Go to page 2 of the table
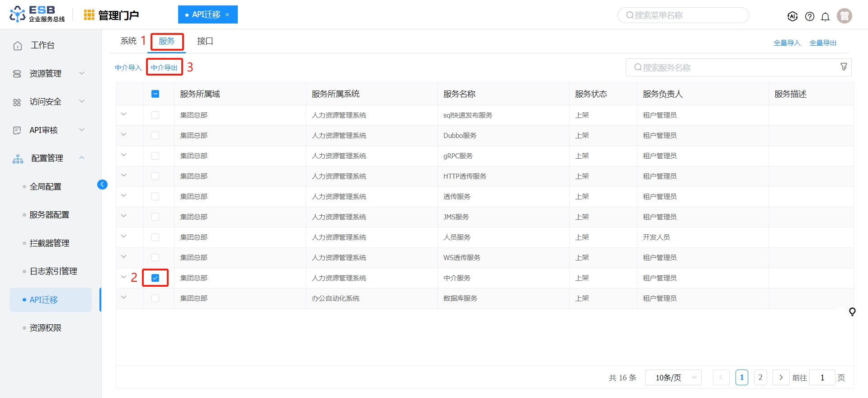 pos(760,377)
